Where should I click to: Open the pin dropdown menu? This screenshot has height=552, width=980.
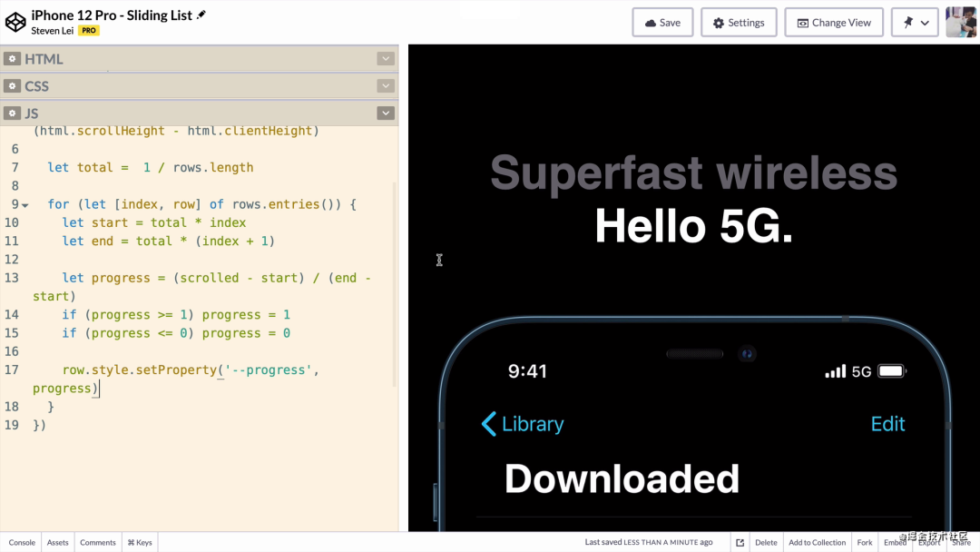915,23
